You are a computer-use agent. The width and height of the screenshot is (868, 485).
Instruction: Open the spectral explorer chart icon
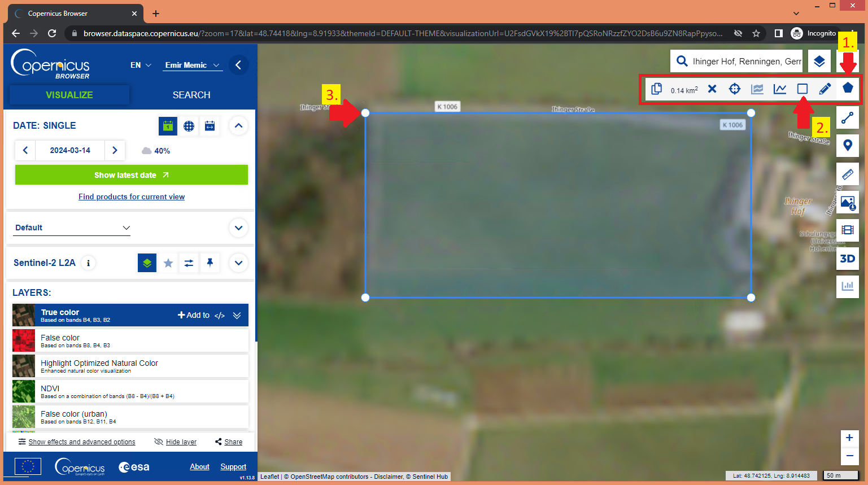pos(757,89)
